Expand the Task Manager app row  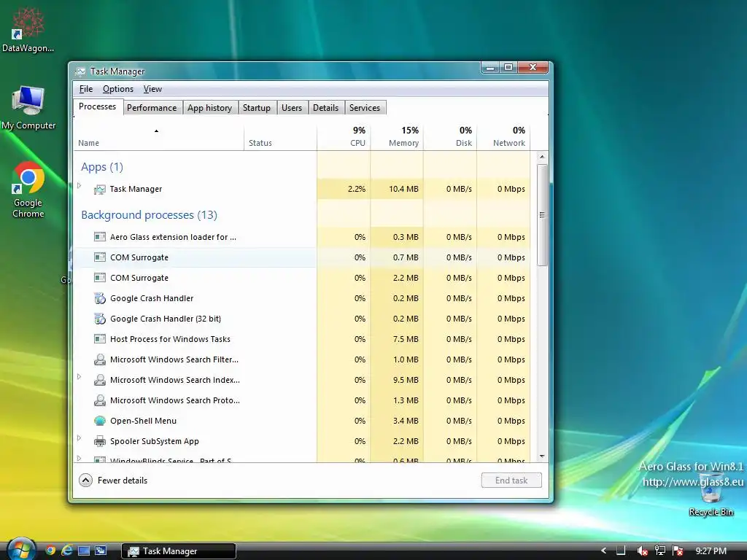click(x=79, y=186)
